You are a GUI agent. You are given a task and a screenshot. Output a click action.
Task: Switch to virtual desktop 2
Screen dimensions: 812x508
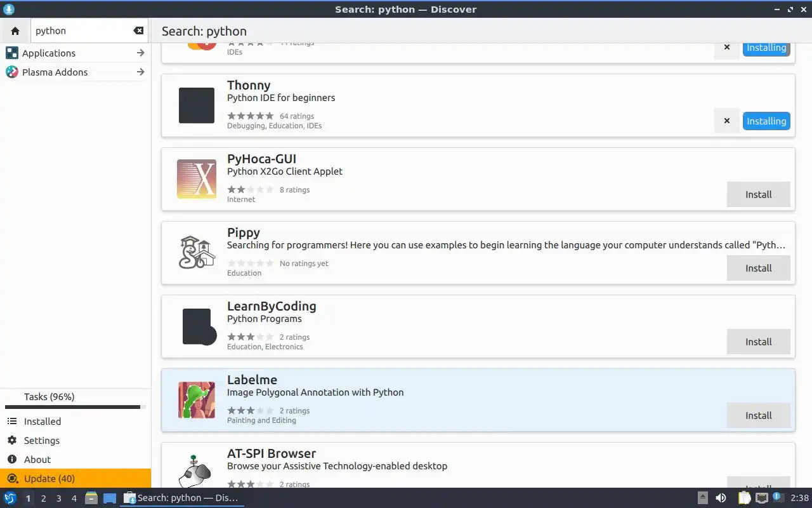[44, 498]
